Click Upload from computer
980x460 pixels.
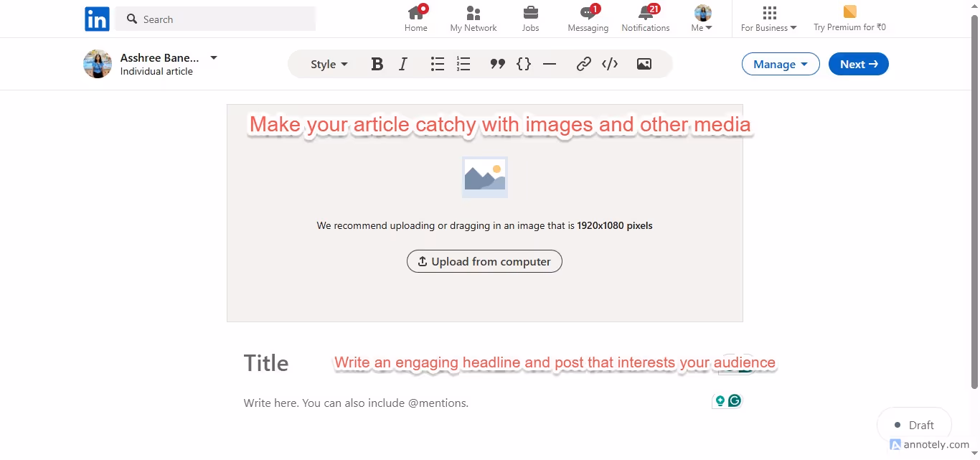484,261
